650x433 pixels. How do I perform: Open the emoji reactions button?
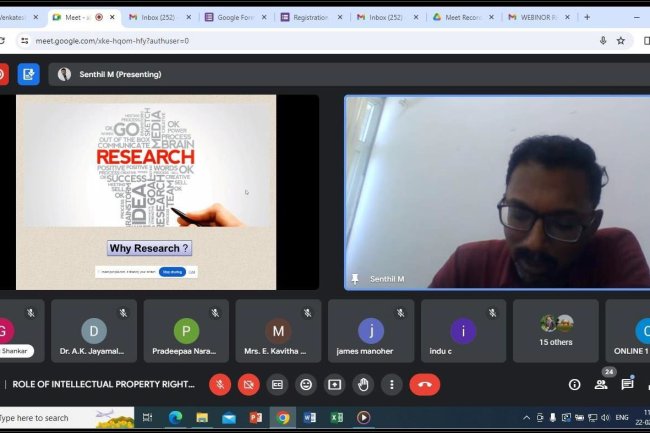coord(306,384)
